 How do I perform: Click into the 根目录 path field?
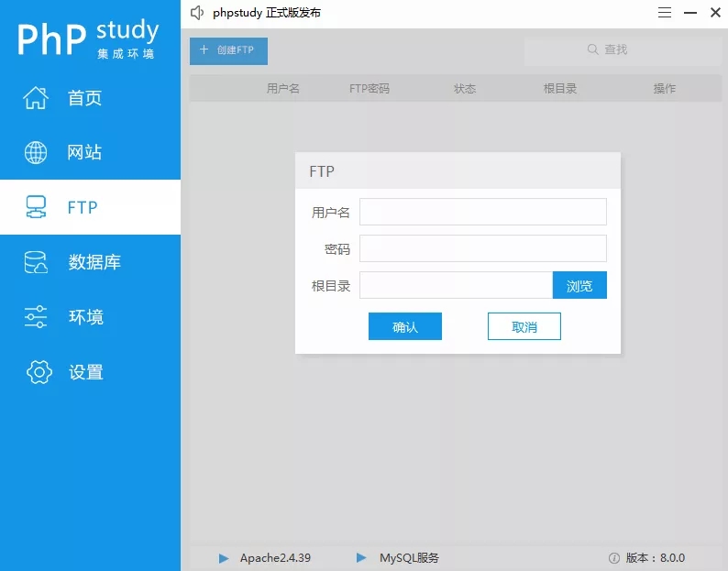(456, 285)
